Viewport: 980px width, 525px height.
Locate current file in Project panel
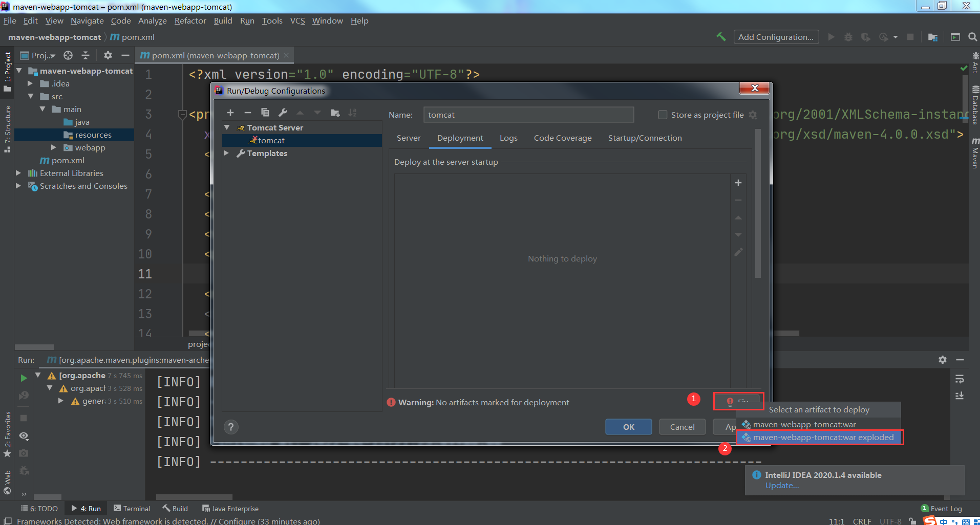pos(68,55)
